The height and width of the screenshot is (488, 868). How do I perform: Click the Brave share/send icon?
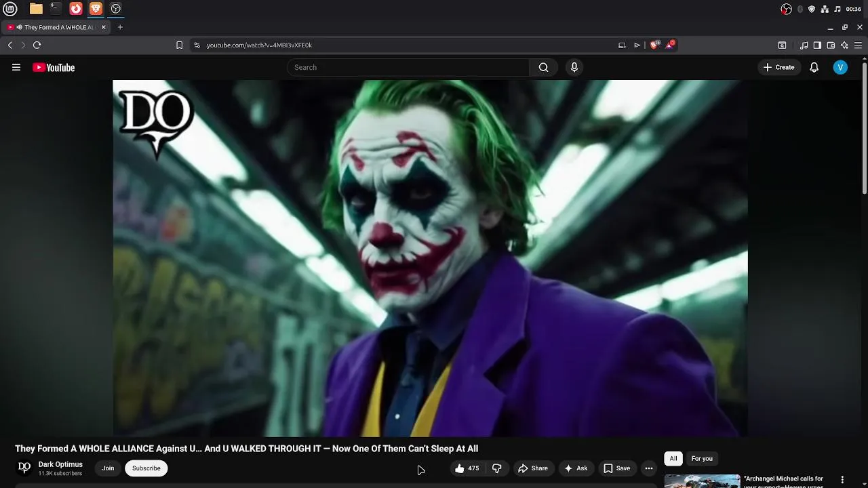[637, 45]
